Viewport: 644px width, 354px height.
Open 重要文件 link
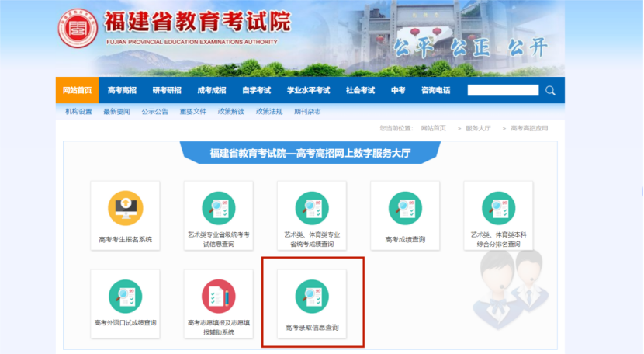point(193,112)
